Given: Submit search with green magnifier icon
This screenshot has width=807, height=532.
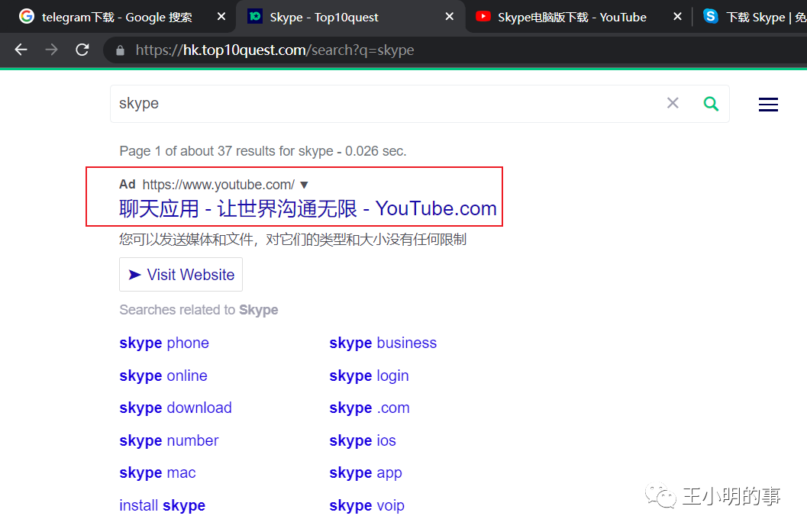Looking at the screenshot, I should [712, 103].
